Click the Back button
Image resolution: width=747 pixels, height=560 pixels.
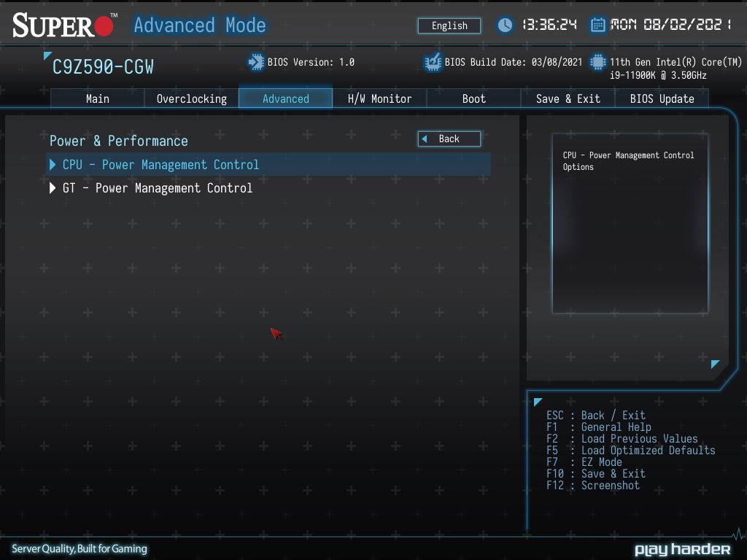click(x=449, y=139)
